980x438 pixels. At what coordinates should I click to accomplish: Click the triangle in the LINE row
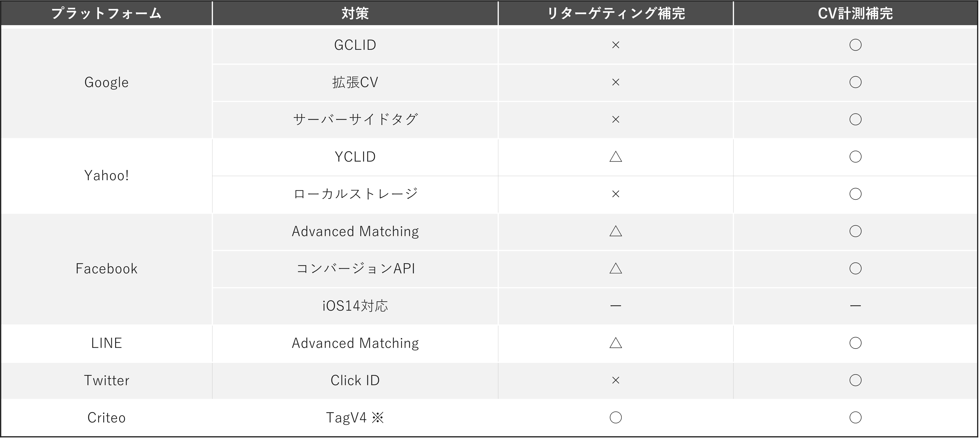click(616, 343)
